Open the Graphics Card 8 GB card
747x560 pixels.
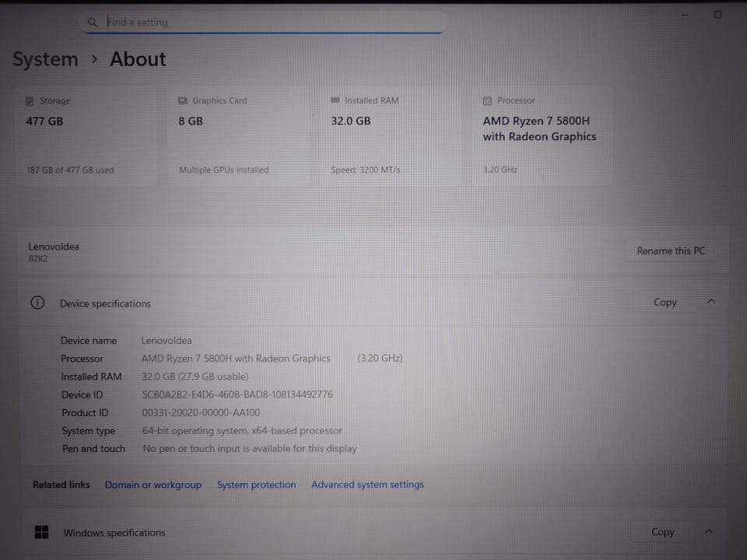(x=239, y=135)
